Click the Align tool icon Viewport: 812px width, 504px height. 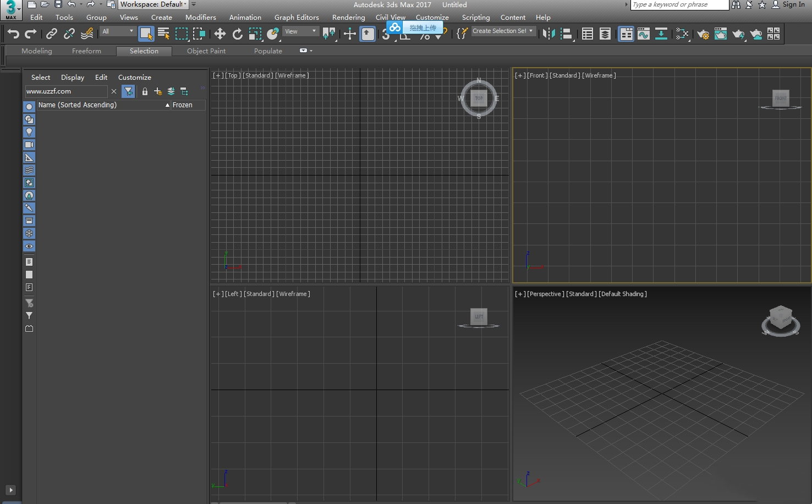567,34
